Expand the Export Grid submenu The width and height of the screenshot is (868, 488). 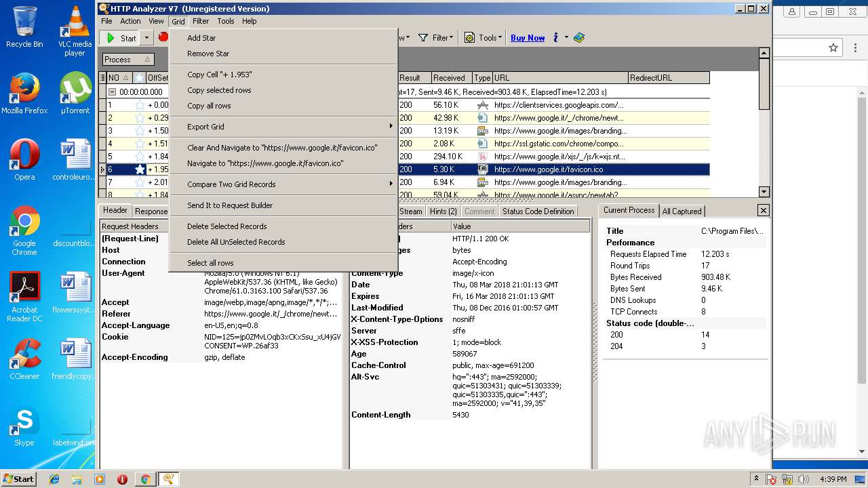coord(283,127)
